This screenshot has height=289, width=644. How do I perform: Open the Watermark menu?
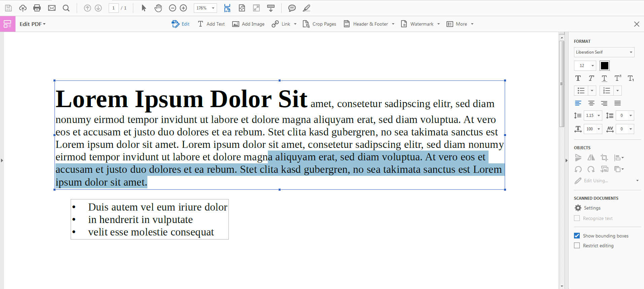pyautogui.click(x=421, y=24)
